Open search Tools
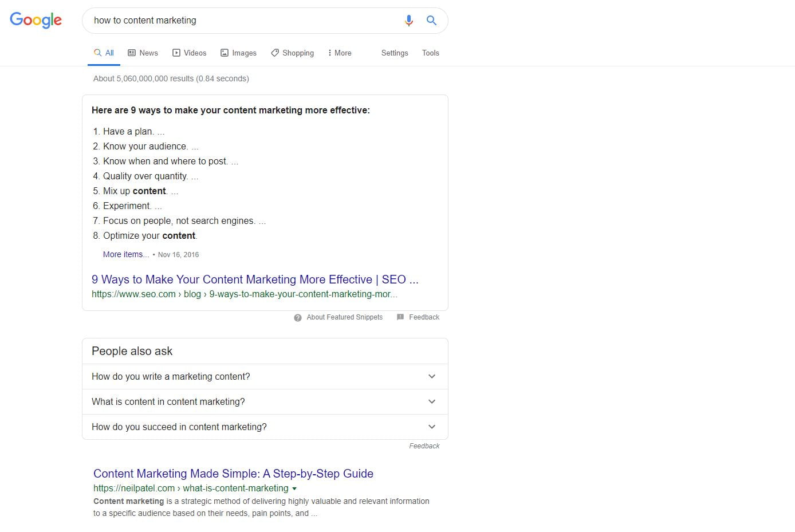 click(x=431, y=53)
